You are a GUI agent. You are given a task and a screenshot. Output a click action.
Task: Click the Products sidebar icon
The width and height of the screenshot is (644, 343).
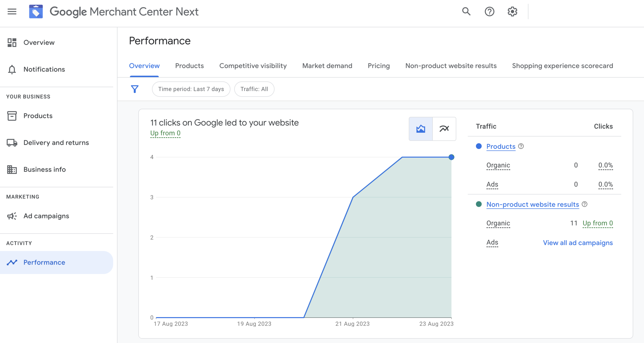11,115
